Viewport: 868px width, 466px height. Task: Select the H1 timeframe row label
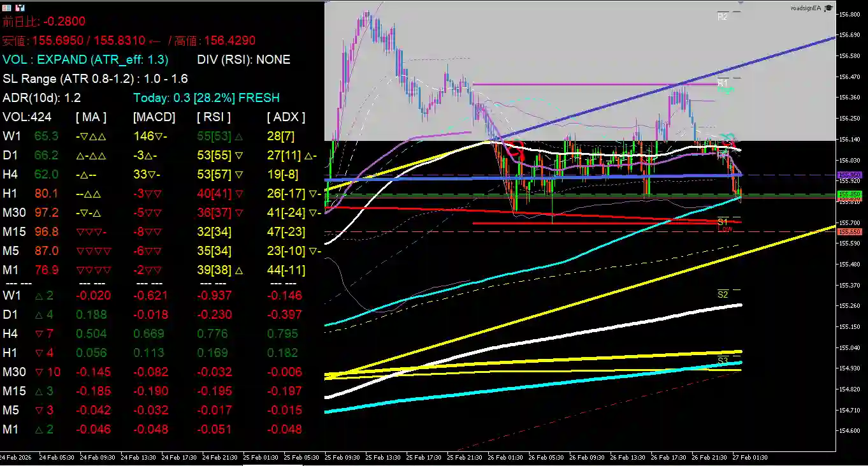click(x=11, y=193)
